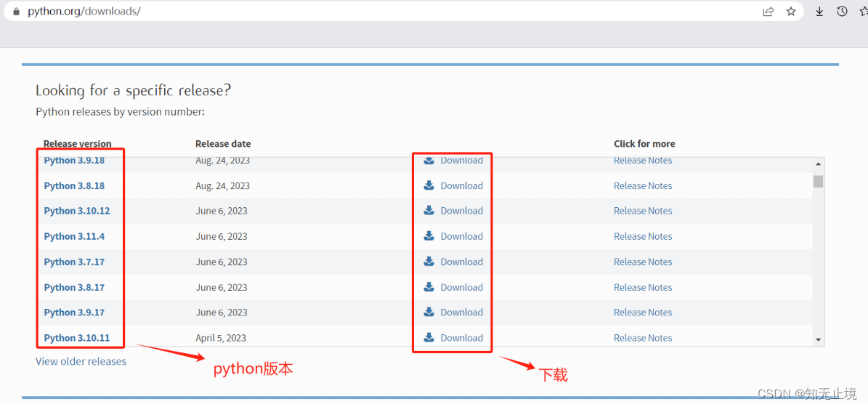Click Download text for Python 3.10.11

(x=462, y=338)
